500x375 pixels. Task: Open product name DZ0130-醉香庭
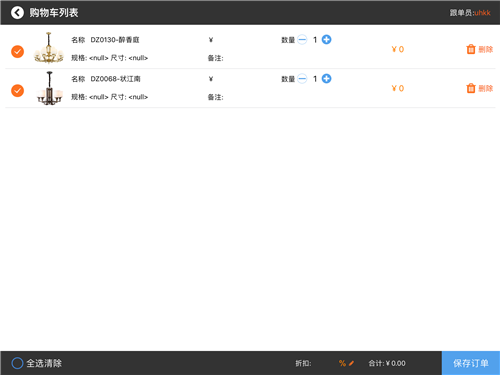pos(115,40)
